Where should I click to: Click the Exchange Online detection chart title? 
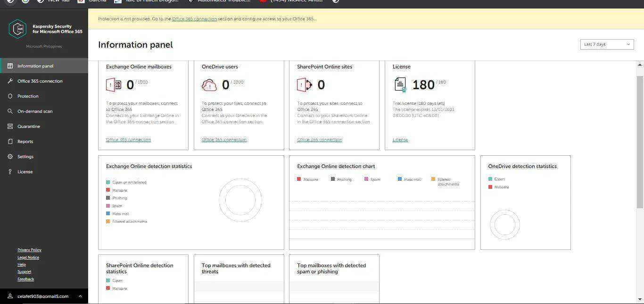[x=336, y=166]
